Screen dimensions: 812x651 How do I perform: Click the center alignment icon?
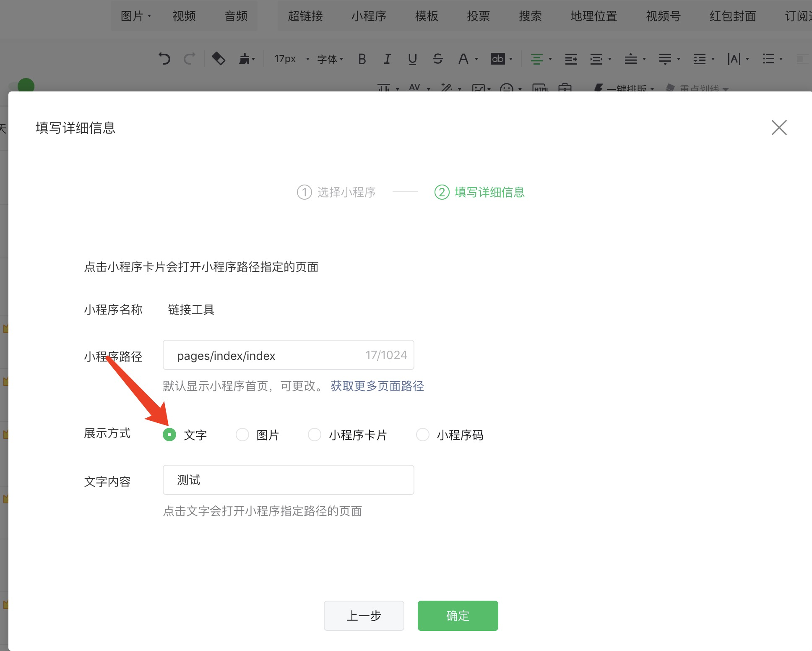[536, 59]
